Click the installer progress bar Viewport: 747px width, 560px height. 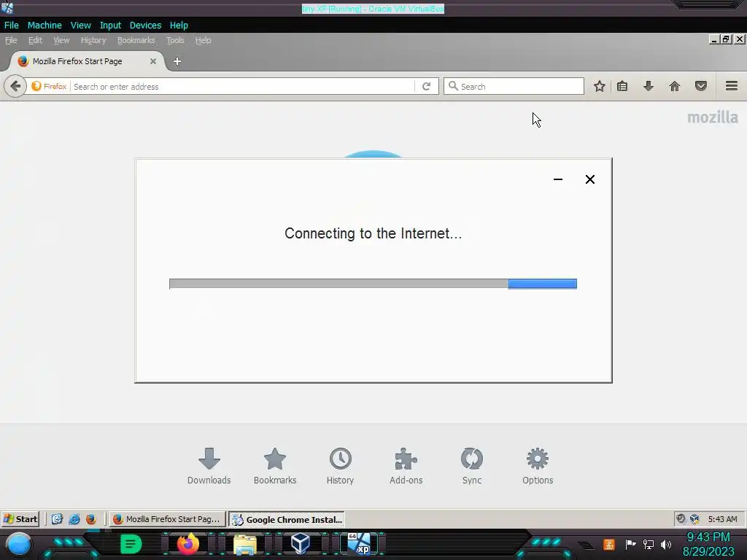pyautogui.click(x=373, y=284)
